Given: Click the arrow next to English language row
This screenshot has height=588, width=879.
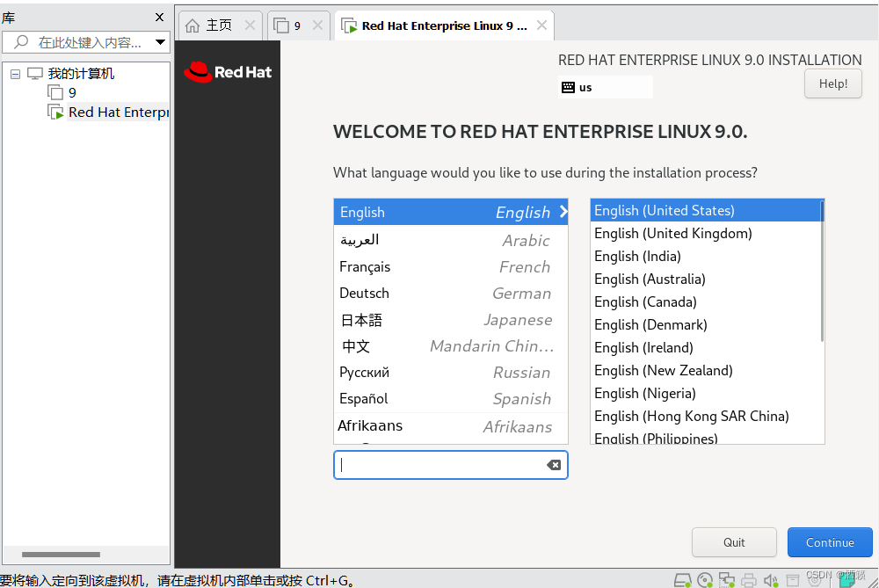Looking at the screenshot, I should tap(563, 212).
